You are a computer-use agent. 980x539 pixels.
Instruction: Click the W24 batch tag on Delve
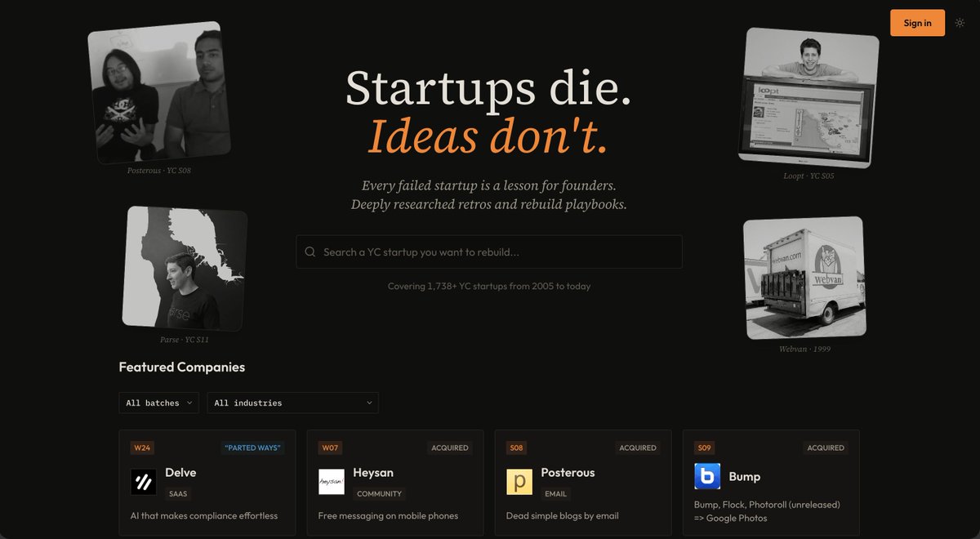pos(142,448)
